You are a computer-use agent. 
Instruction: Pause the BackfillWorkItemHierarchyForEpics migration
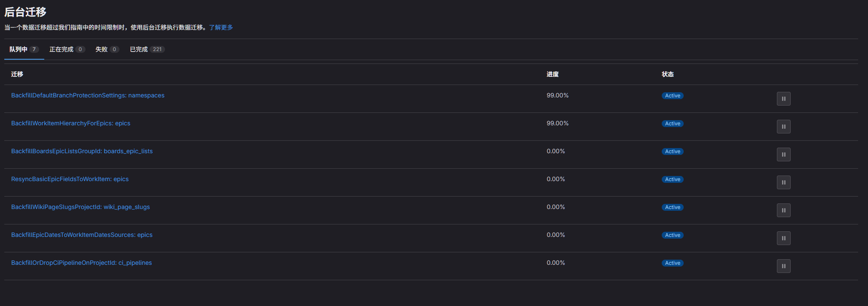click(783, 127)
